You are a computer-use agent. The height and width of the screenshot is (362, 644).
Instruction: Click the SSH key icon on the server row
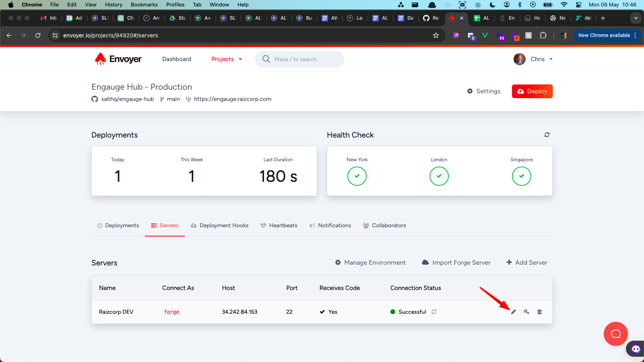[526, 312]
